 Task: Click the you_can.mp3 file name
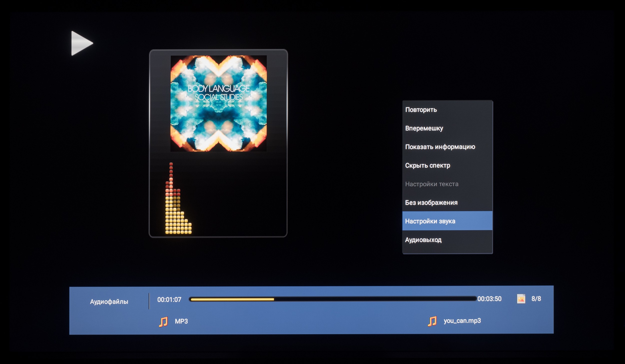click(462, 321)
